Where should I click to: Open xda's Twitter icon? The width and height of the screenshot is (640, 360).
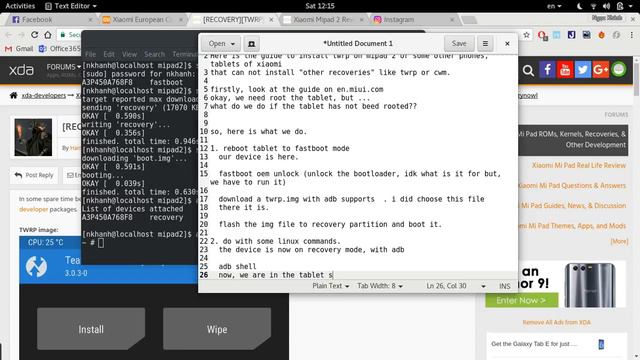pyautogui.click(x=583, y=70)
